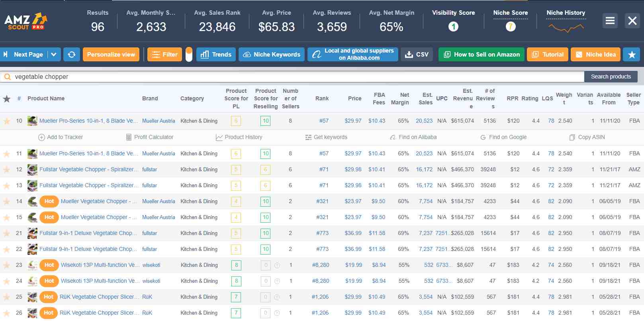Click the search magnifier icon
Viewport: 644px width, 321px height.
tap(7, 77)
